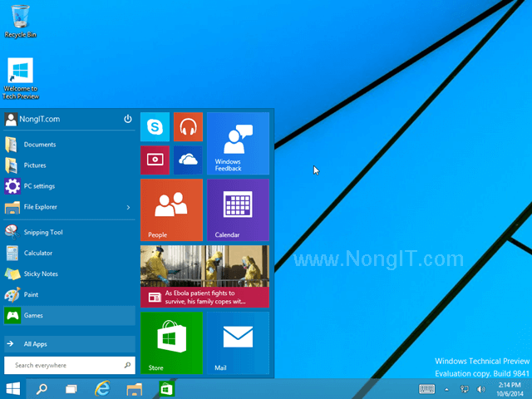The width and height of the screenshot is (532, 399).
Task: Open taskbar Search icon
Action: click(42, 389)
